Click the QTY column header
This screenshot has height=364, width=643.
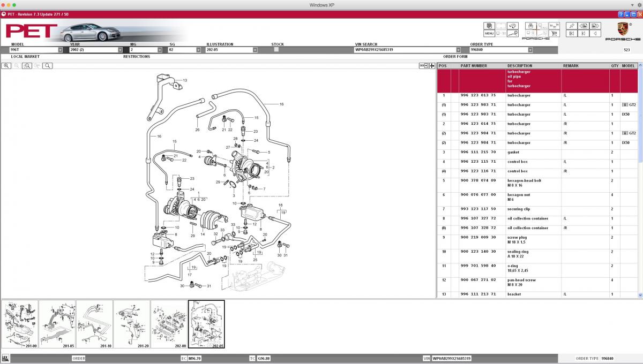click(x=615, y=66)
